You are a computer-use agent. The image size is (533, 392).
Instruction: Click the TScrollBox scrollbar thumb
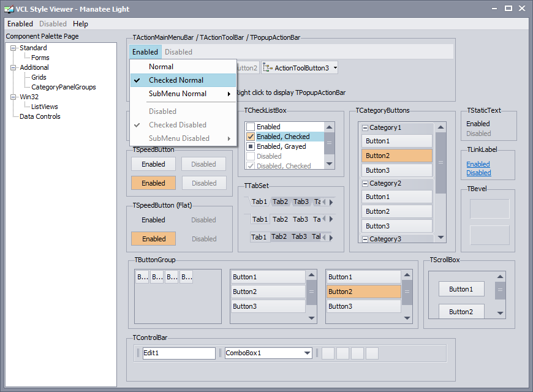click(500, 290)
